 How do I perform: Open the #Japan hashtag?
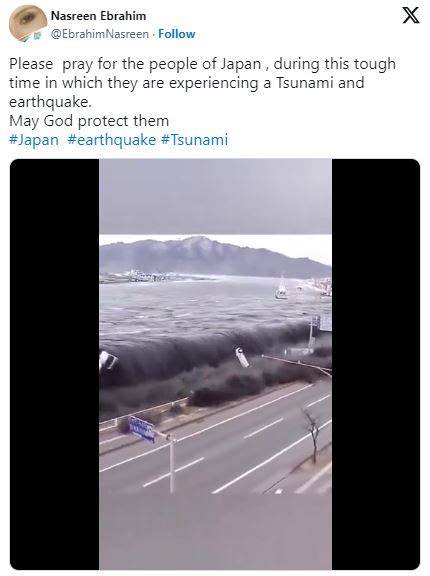tap(34, 140)
